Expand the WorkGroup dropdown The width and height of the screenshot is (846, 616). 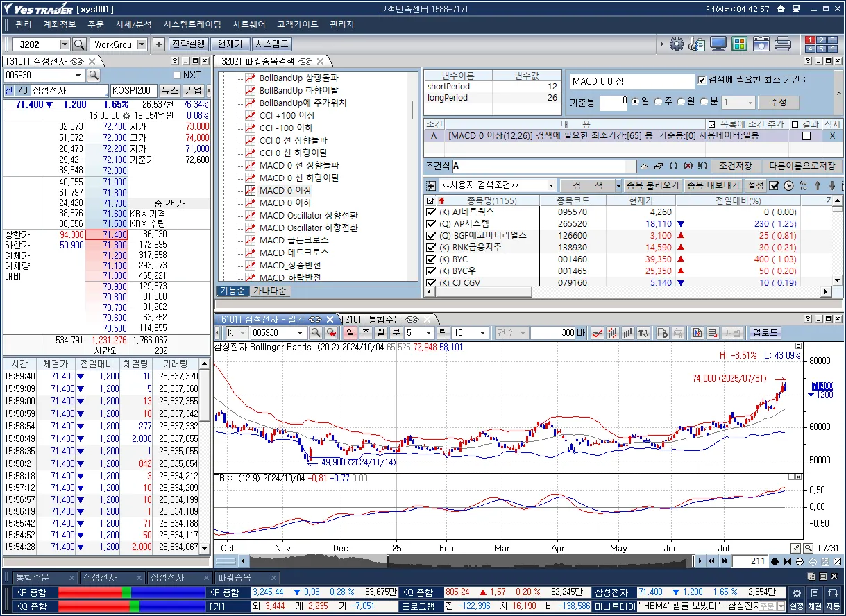pyautogui.click(x=142, y=44)
